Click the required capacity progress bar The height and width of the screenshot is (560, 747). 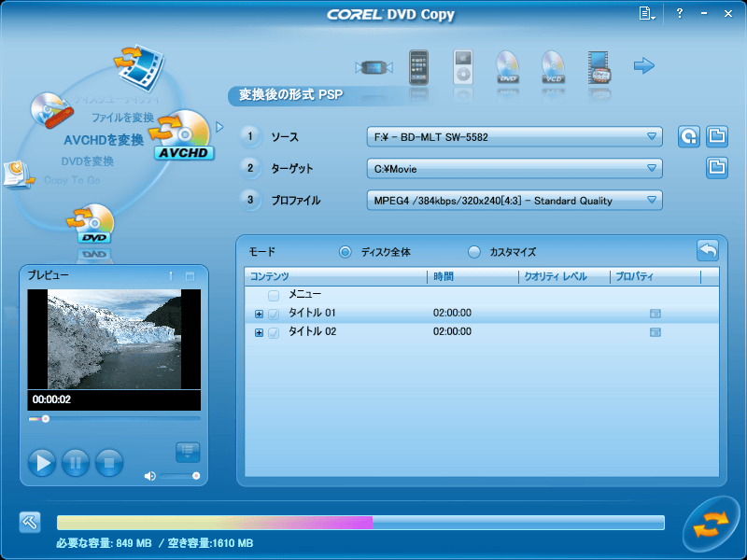click(360, 523)
